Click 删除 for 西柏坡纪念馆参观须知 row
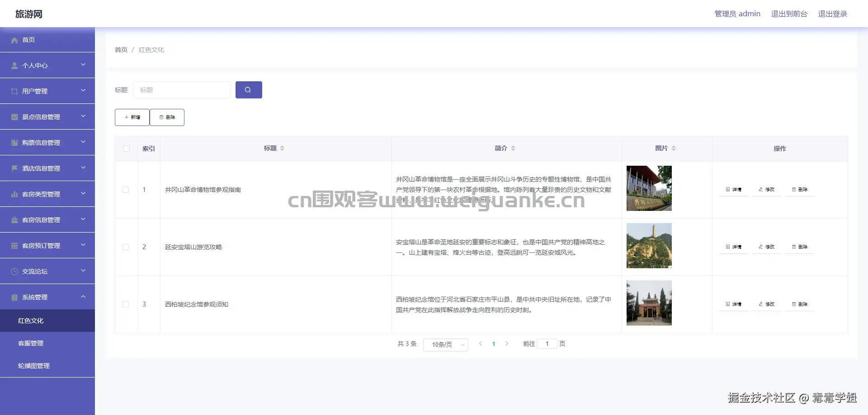The image size is (868, 415). pyautogui.click(x=799, y=304)
